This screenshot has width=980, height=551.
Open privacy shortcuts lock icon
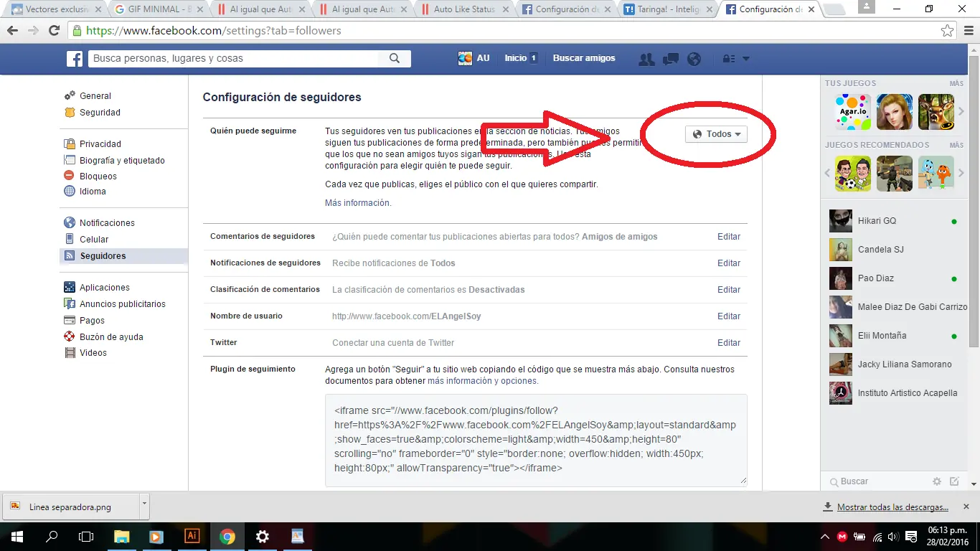(x=729, y=59)
